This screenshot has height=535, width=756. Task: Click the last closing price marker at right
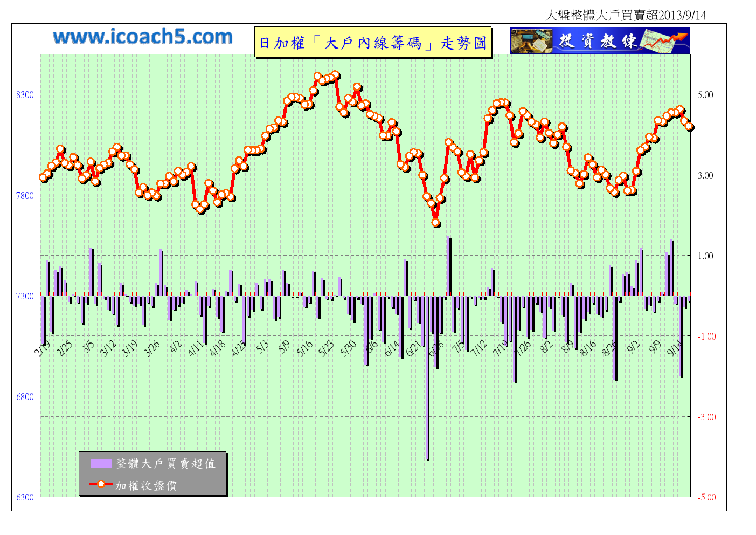coord(689,126)
